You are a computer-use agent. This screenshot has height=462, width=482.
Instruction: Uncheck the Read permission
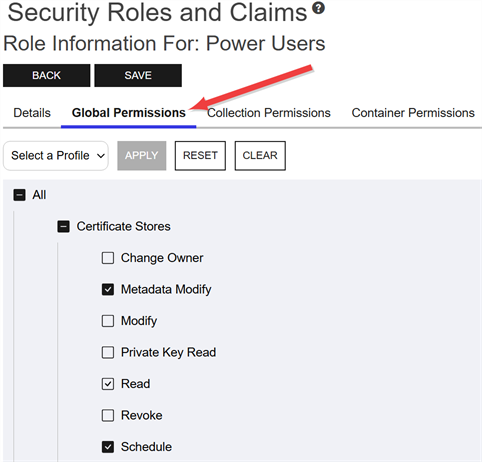coord(108,384)
